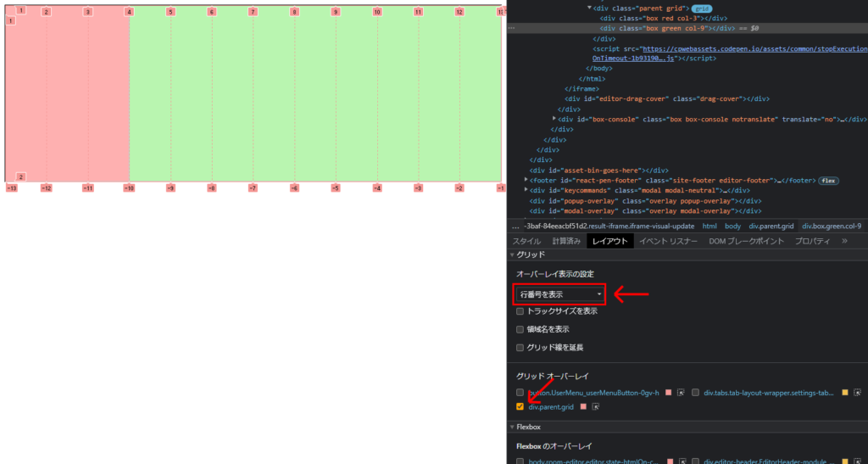
Task: Open breadcrumb overflow ellipsis before result-iframe
Action: pos(515,226)
